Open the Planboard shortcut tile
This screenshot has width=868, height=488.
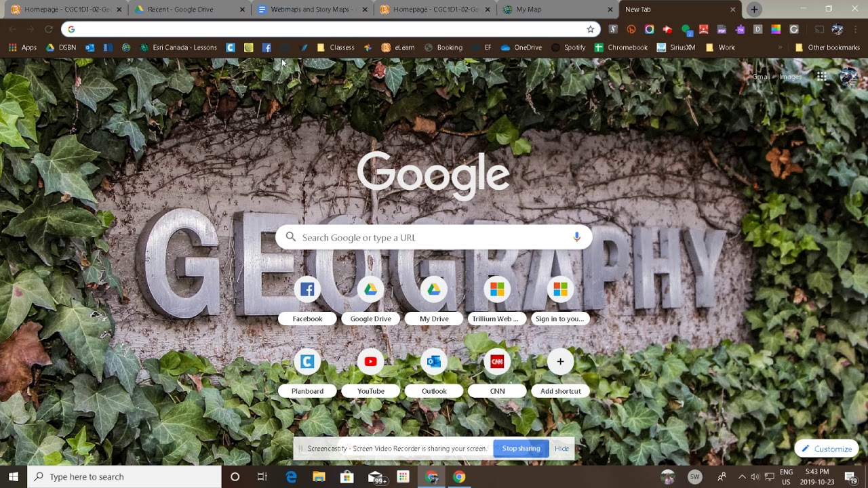(x=307, y=373)
